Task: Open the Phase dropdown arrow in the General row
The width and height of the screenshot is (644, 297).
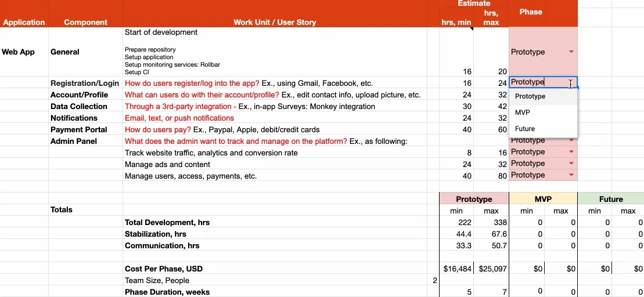Action: 571,52
